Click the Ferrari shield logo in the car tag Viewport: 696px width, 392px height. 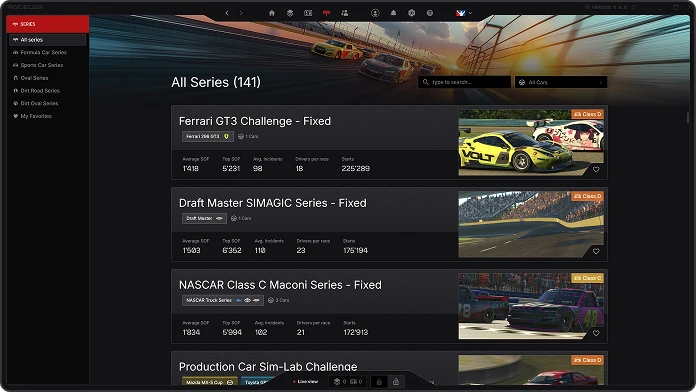(x=226, y=136)
